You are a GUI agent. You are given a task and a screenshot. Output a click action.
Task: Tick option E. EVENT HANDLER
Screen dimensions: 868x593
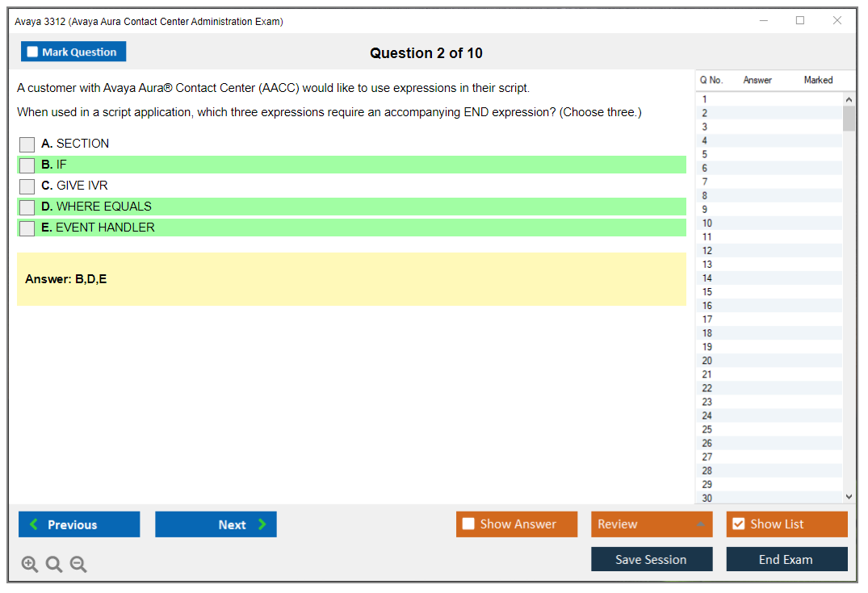coord(27,228)
